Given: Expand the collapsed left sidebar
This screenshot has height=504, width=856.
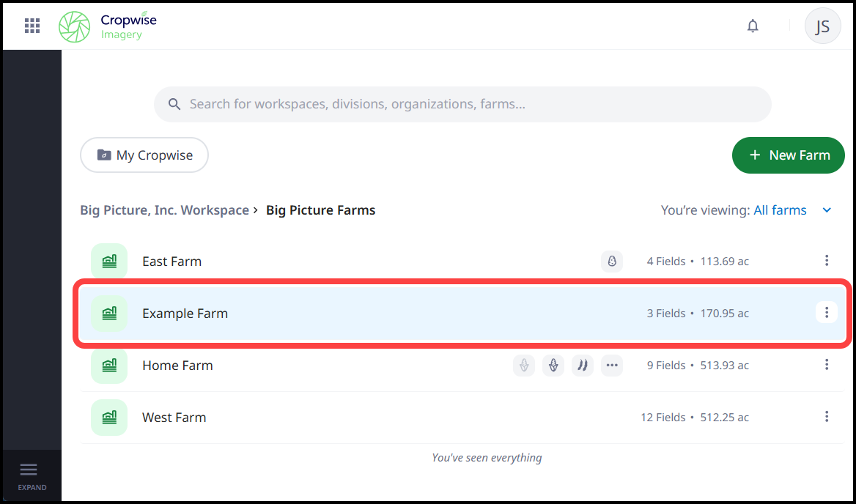Looking at the screenshot, I should pyautogui.click(x=32, y=475).
